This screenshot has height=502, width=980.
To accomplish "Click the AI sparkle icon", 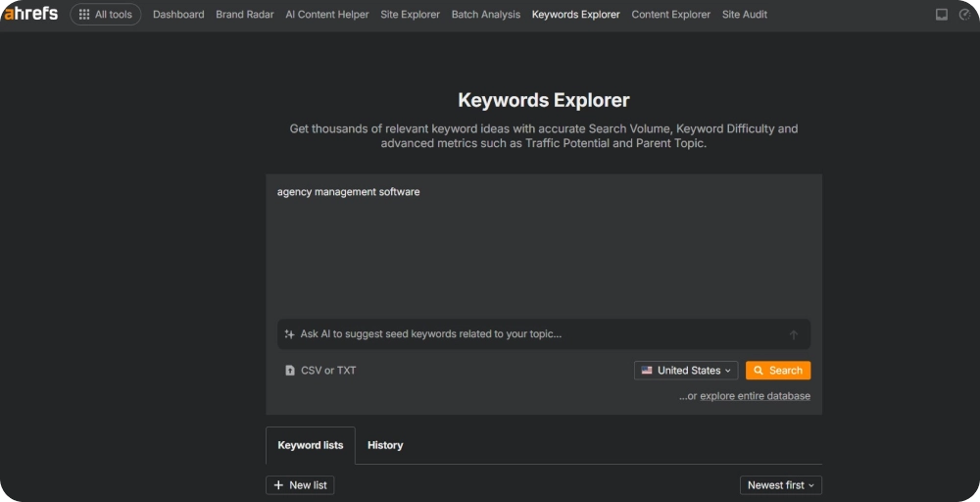I will pyautogui.click(x=289, y=334).
